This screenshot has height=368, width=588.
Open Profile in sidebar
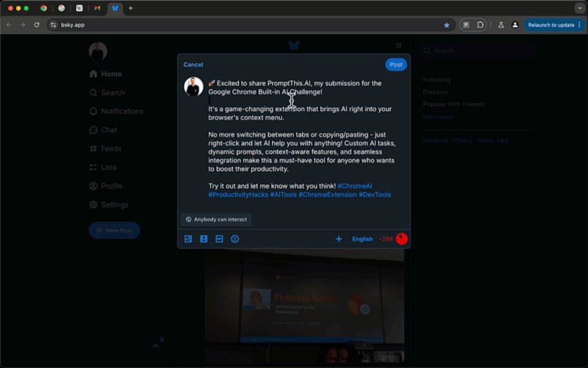106,186
